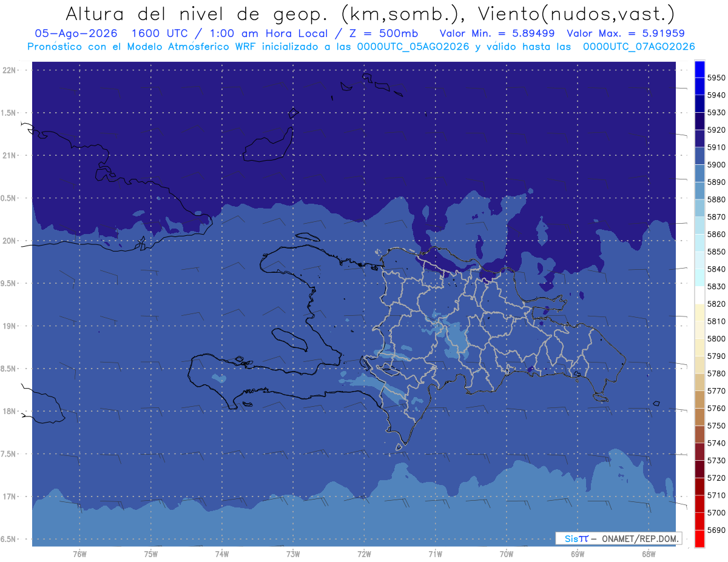This screenshot has height=562, width=728.
Task: Click the SisTT ONAMET/REP.DOM. logo box
Action: (618, 538)
